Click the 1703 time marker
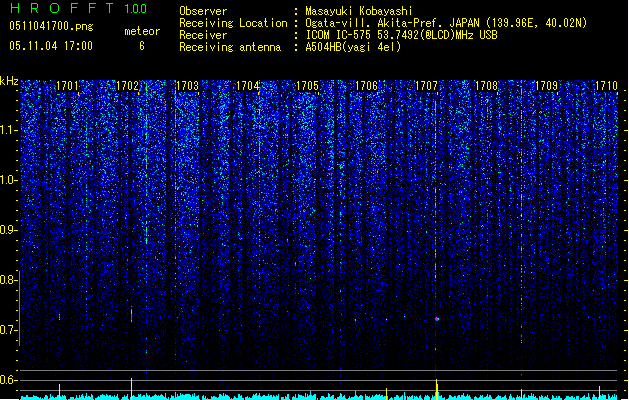The image size is (629, 400). click(187, 86)
